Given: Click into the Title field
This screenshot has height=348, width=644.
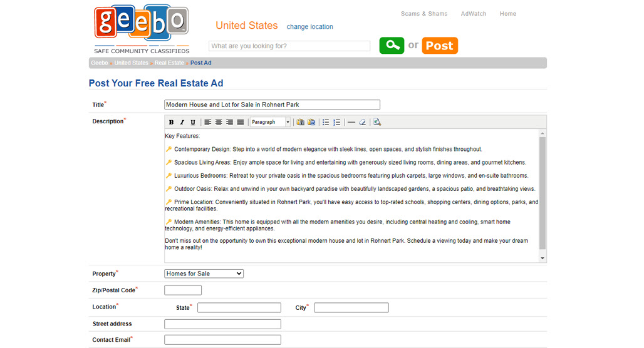Looking at the screenshot, I should tap(272, 105).
